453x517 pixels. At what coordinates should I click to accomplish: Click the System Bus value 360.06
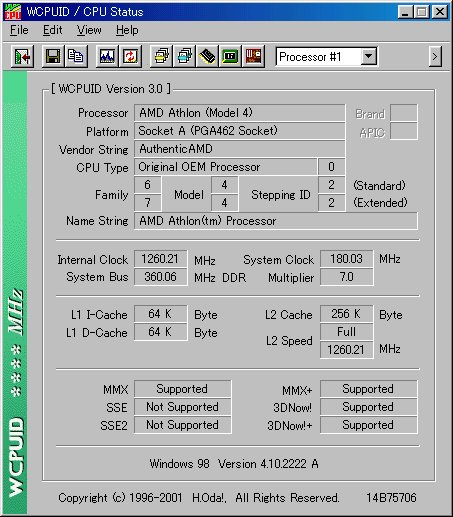point(160,277)
